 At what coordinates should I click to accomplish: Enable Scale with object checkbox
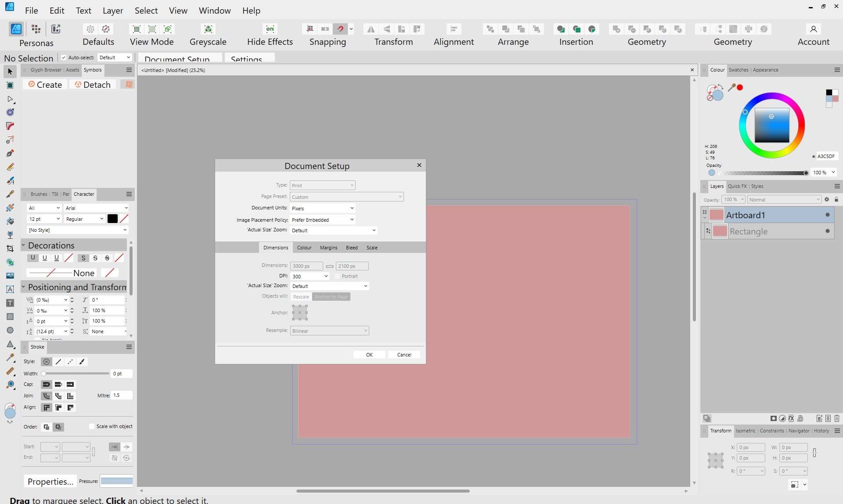click(x=92, y=426)
